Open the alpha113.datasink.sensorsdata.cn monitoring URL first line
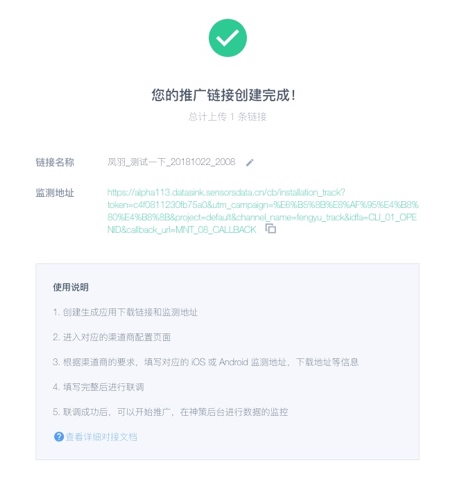The image size is (455, 488). 226,192
